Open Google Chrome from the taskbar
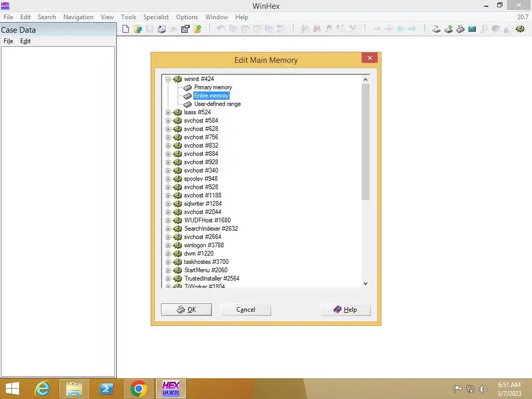Viewport: 532px width, 399px height. 138,389
